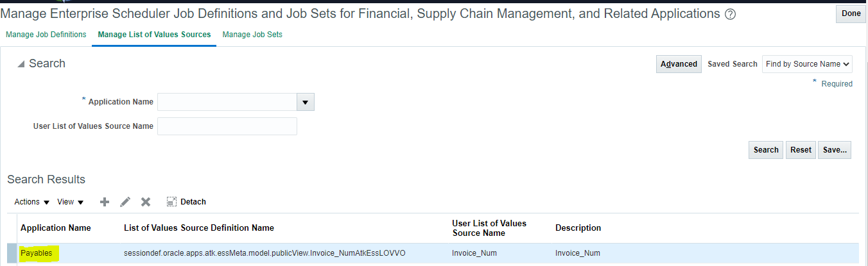The height and width of the screenshot is (266, 868).
Task: Click the Save... button
Action: pyautogui.click(x=835, y=150)
